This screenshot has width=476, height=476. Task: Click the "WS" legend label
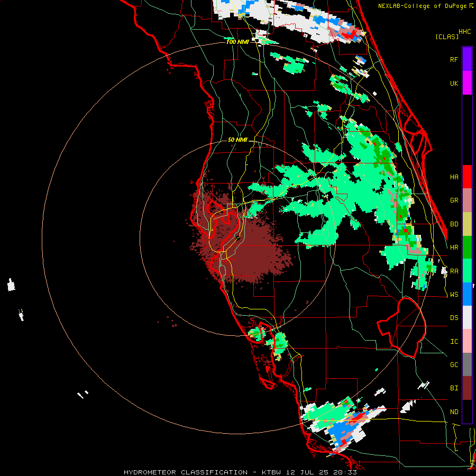[454, 295]
